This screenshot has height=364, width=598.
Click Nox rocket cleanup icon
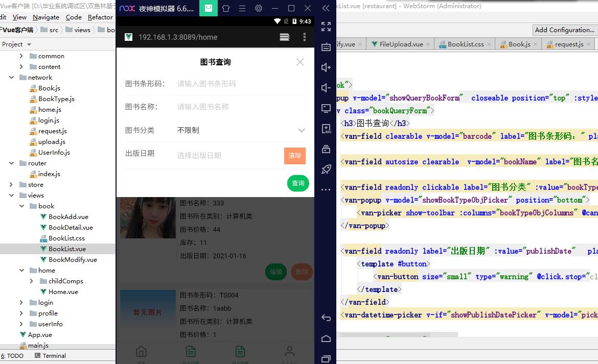326,169
